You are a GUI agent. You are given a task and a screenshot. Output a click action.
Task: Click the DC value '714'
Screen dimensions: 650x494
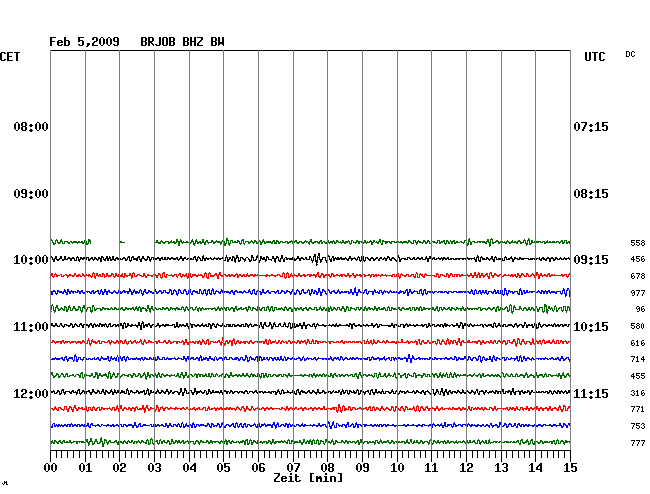point(638,359)
